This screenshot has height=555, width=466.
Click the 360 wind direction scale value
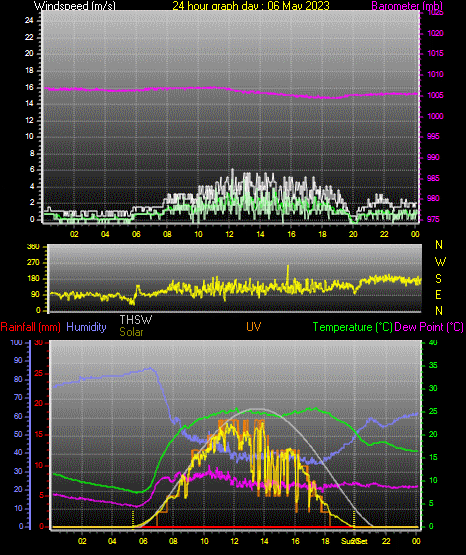[x=33, y=247]
